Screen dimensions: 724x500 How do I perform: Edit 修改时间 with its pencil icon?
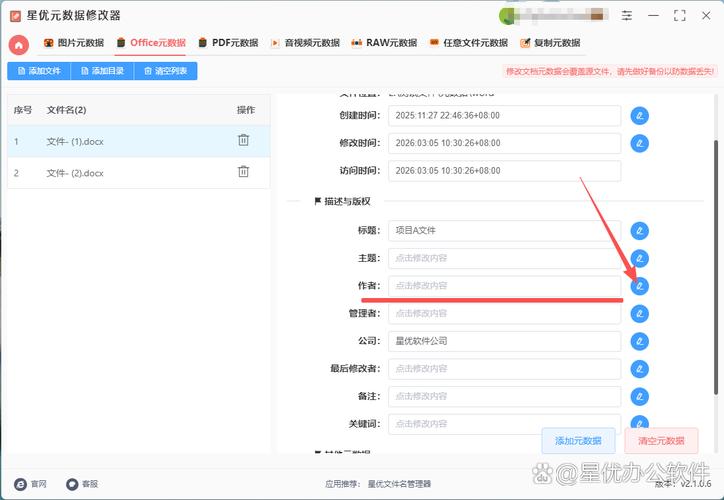click(x=640, y=143)
